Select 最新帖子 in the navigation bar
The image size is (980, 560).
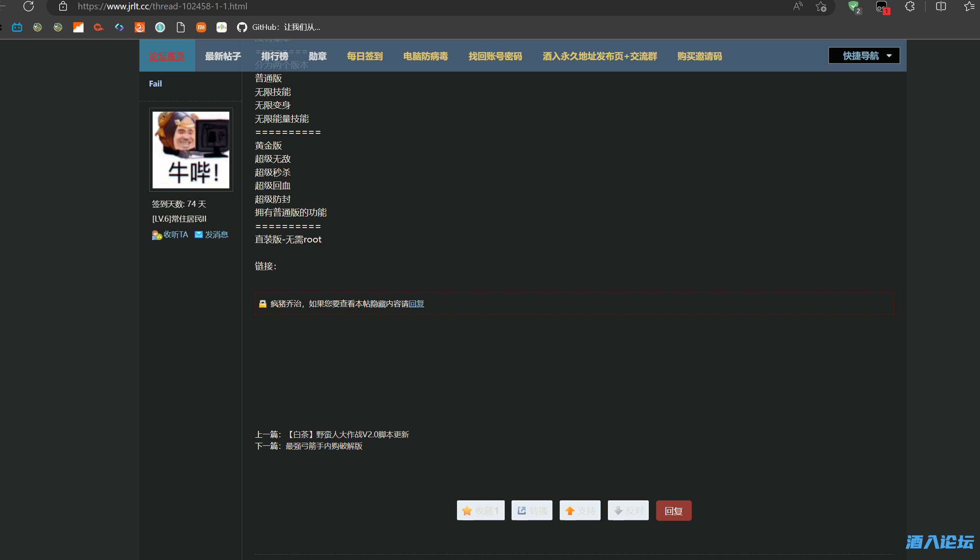(222, 55)
